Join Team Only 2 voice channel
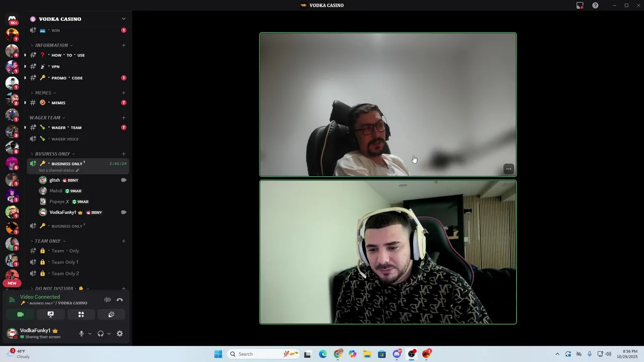 click(x=78, y=274)
